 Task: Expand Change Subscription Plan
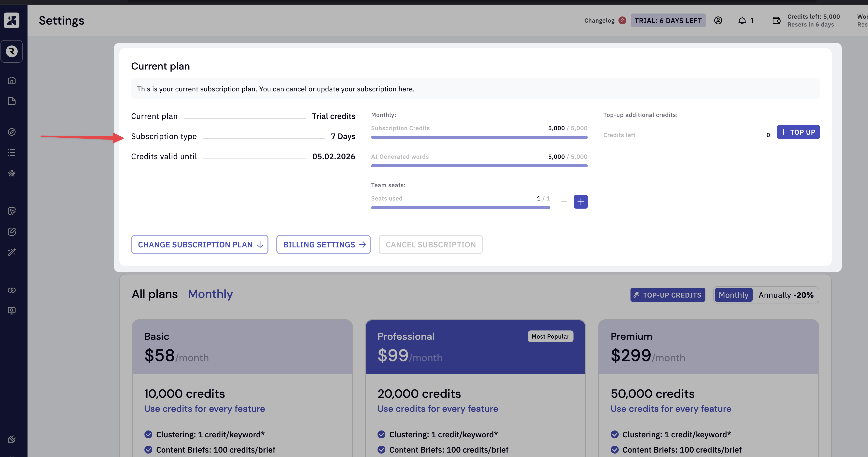tap(200, 245)
